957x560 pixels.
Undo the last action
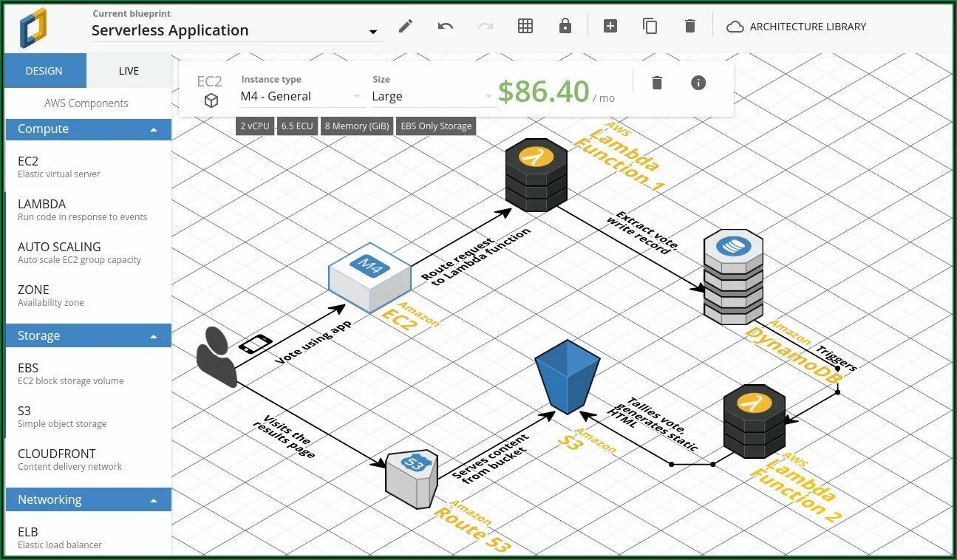[x=446, y=26]
